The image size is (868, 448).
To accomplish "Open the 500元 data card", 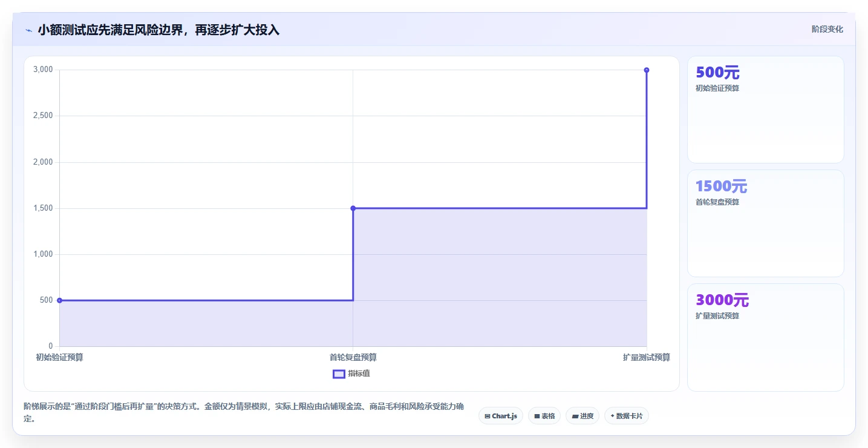I will 765,110.
